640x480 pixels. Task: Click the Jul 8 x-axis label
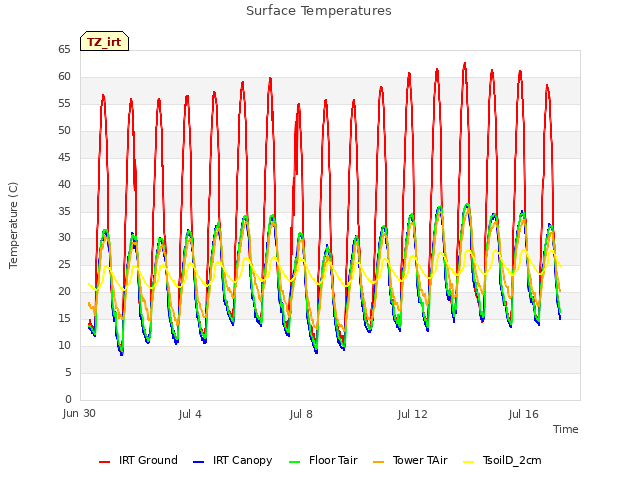(x=301, y=414)
